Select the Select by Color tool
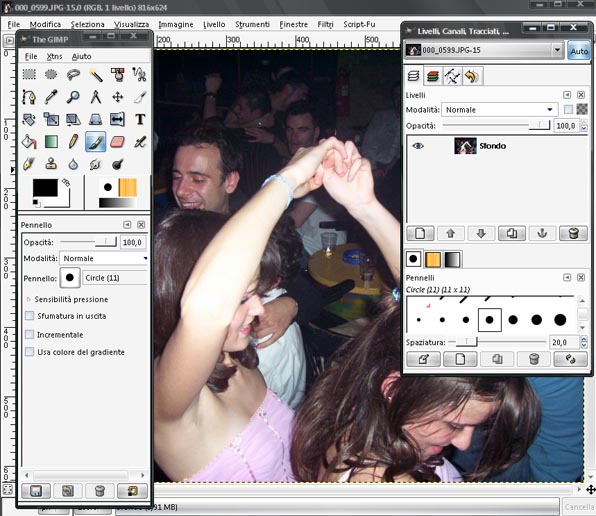Viewport: 596px width, 516px height. (x=117, y=74)
